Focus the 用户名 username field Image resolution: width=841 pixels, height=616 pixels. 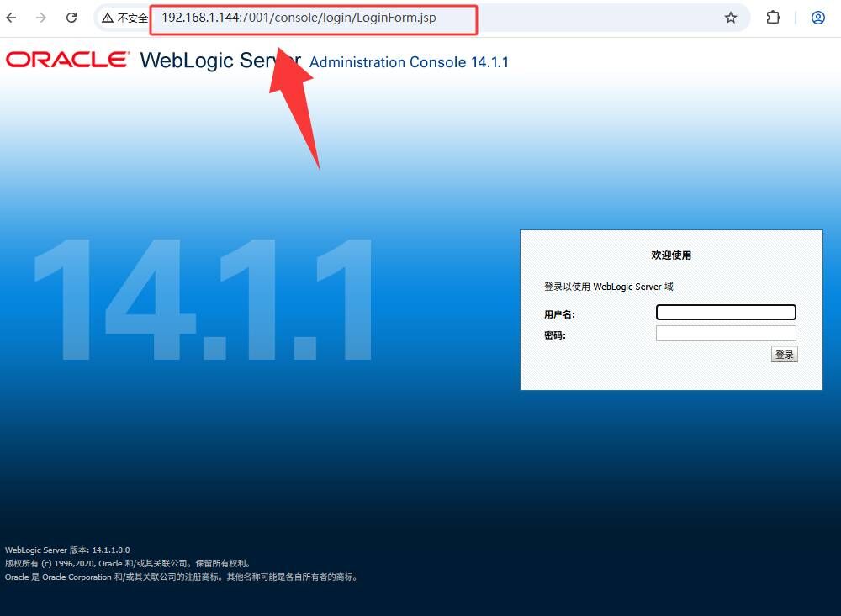point(726,312)
